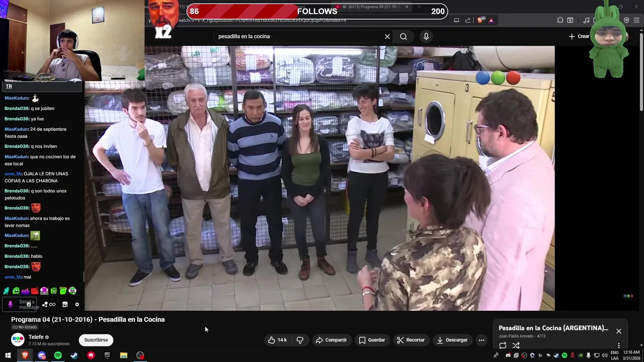Open Epic Games launcher in taskbar
The image size is (644, 362).
click(x=107, y=355)
